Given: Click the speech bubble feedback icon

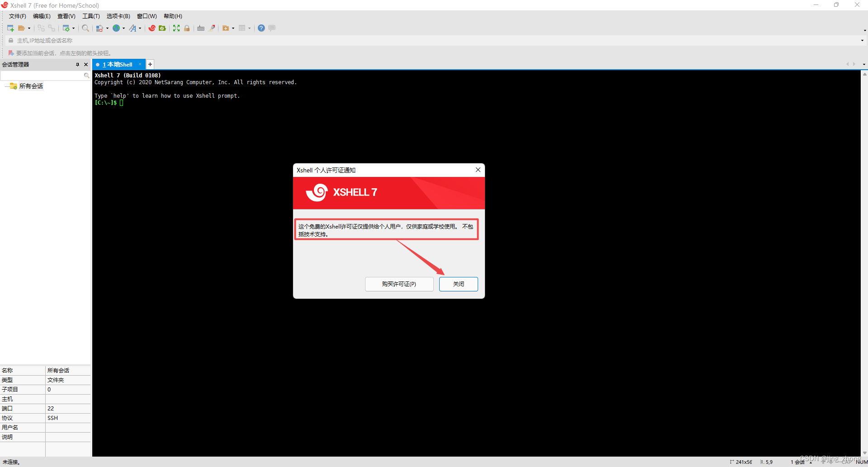Looking at the screenshot, I should (272, 28).
